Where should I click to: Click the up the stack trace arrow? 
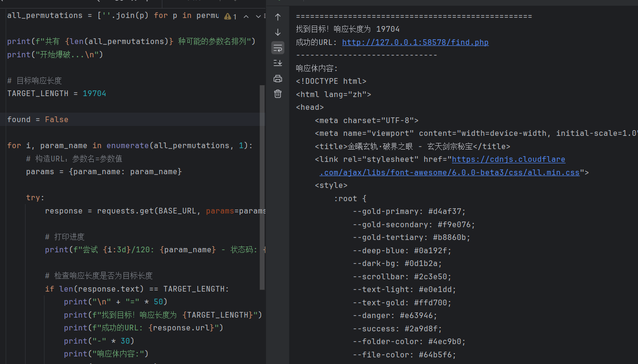(278, 17)
